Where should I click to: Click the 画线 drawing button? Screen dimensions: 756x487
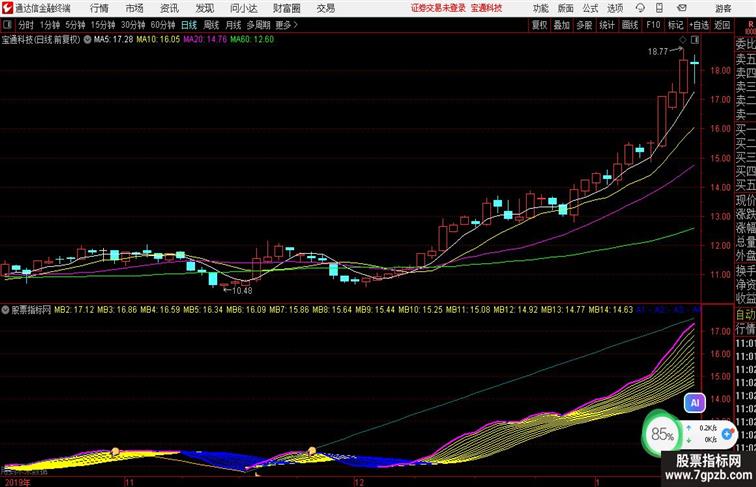pos(630,25)
